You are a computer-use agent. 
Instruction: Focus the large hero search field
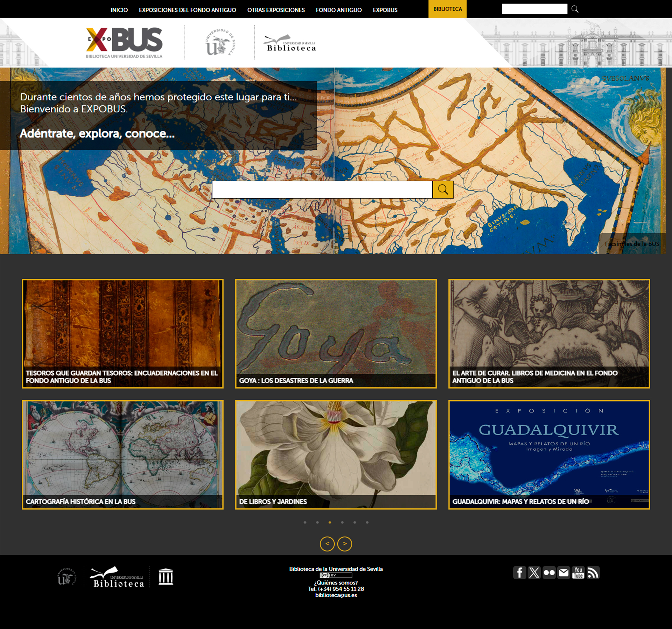coord(322,190)
